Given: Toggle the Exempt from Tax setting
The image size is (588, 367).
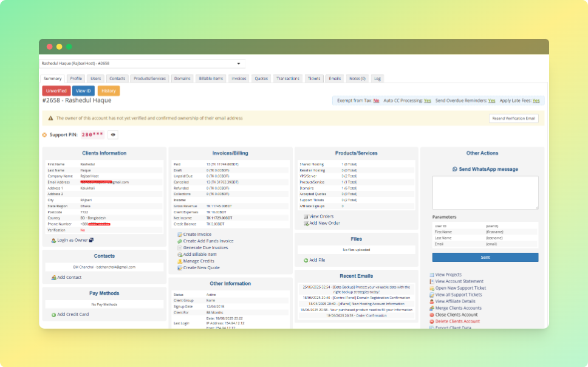Looking at the screenshot, I should pyautogui.click(x=376, y=100).
